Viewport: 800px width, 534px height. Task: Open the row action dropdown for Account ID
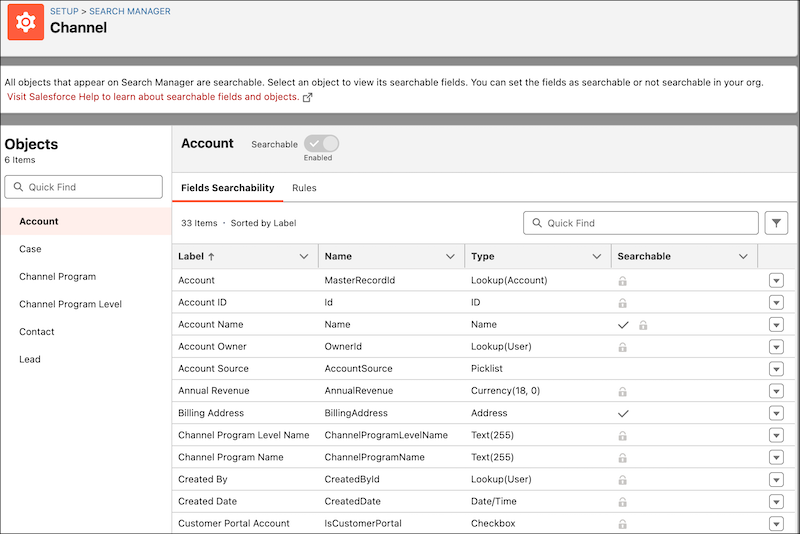pos(776,303)
